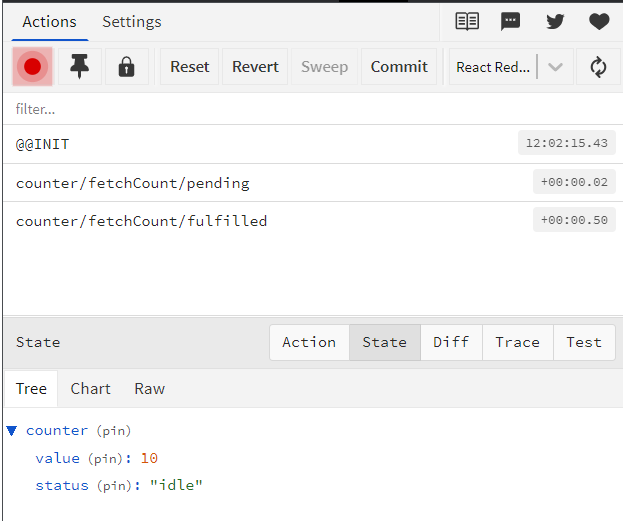Click the Sweep button
Screen dimensions: 623x521
coord(324,67)
